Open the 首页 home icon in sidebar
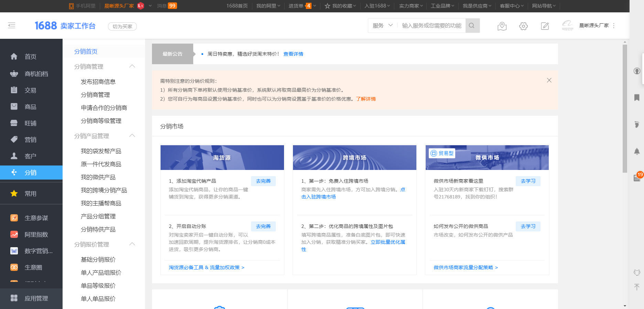This screenshot has width=644, height=309. pyautogui.click(x=14, y=57)
